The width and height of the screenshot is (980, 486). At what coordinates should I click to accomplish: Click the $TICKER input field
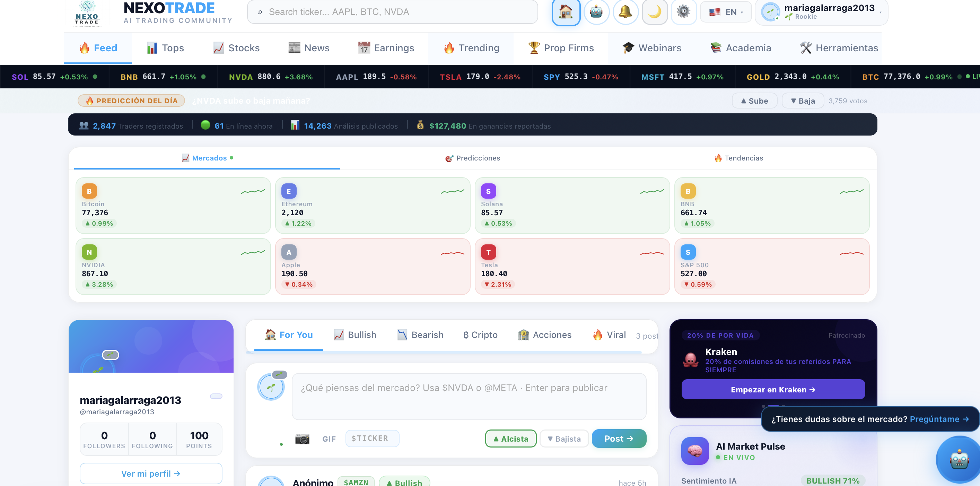click(x=372, y=439)
